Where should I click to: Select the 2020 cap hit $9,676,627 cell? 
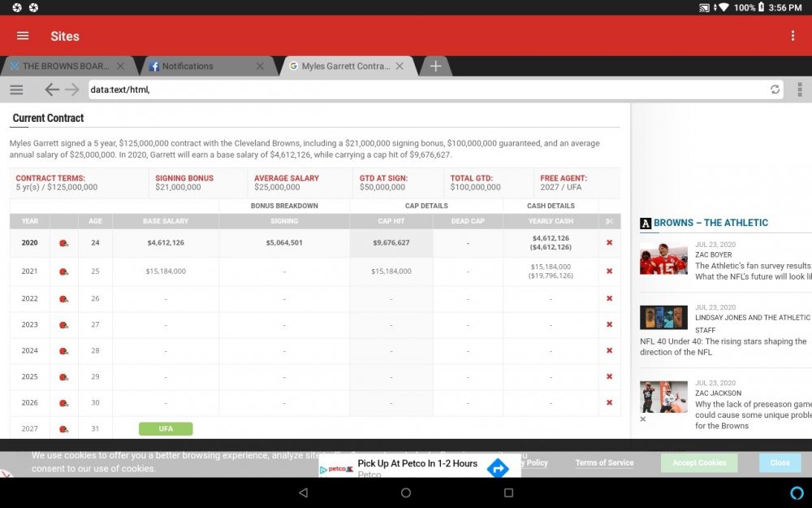click(391, 242)
